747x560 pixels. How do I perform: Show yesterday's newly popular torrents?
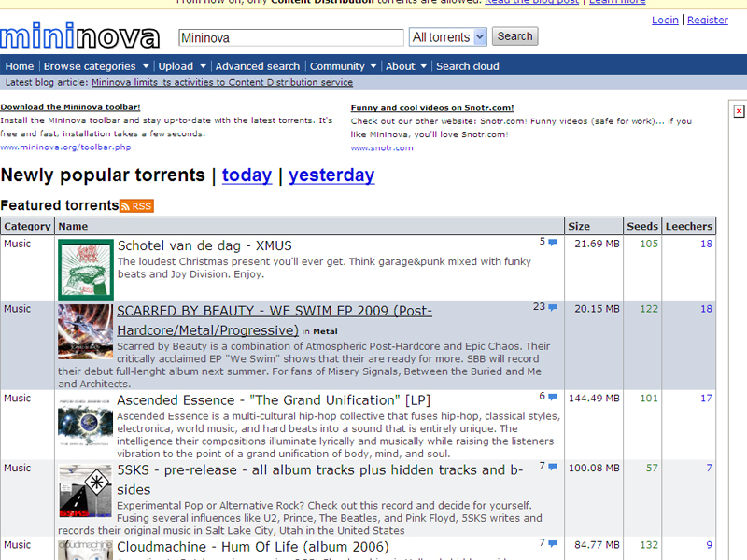(x=331, y=175)
